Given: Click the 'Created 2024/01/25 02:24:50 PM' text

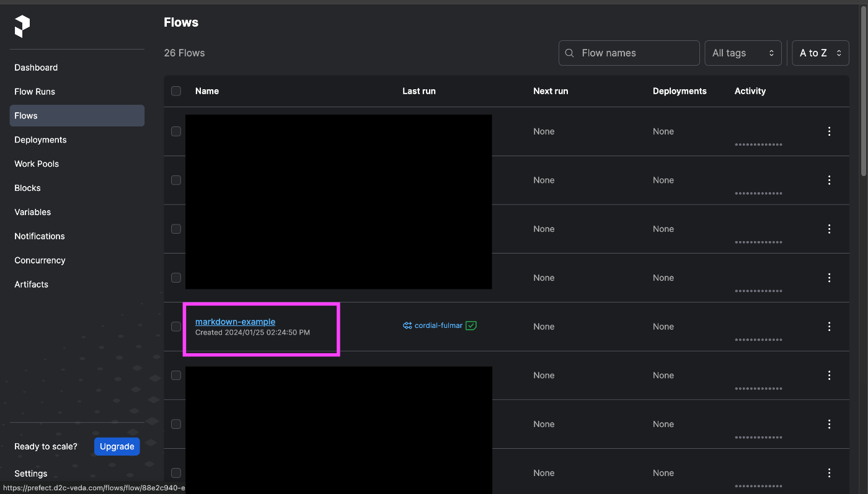Looking at the screenshot, I should click(252, 333).
